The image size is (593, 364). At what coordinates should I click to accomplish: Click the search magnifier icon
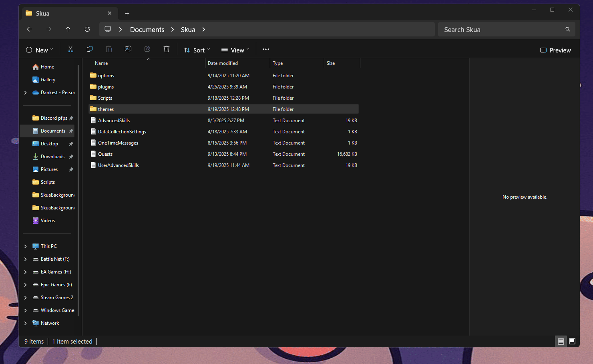(x=568, y=29)
